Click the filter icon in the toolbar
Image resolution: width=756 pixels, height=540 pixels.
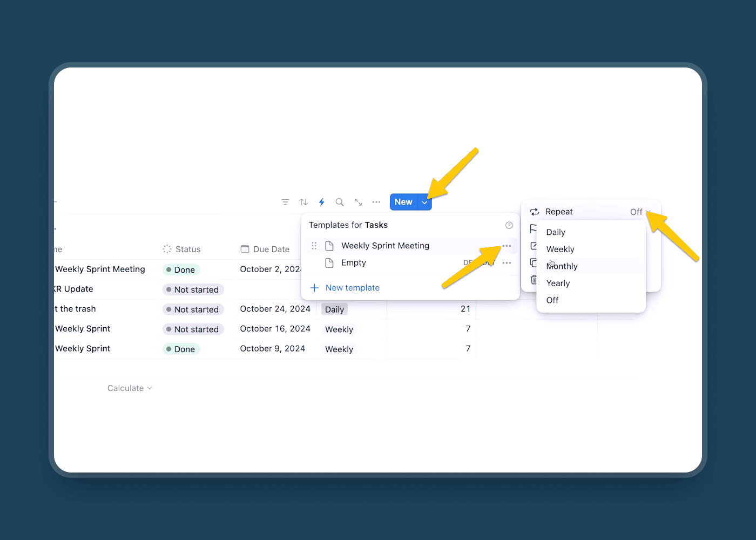click(x=285, y=202)
